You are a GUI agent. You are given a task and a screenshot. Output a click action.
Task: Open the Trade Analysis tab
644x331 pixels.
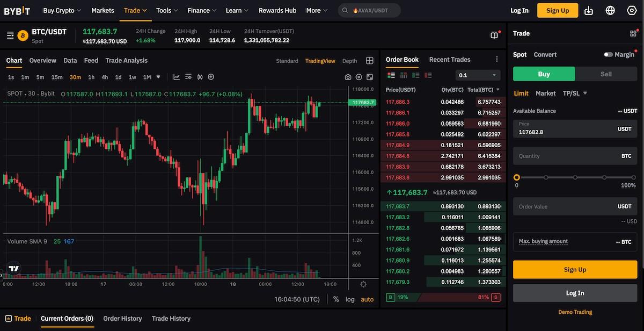click(126, 60)
